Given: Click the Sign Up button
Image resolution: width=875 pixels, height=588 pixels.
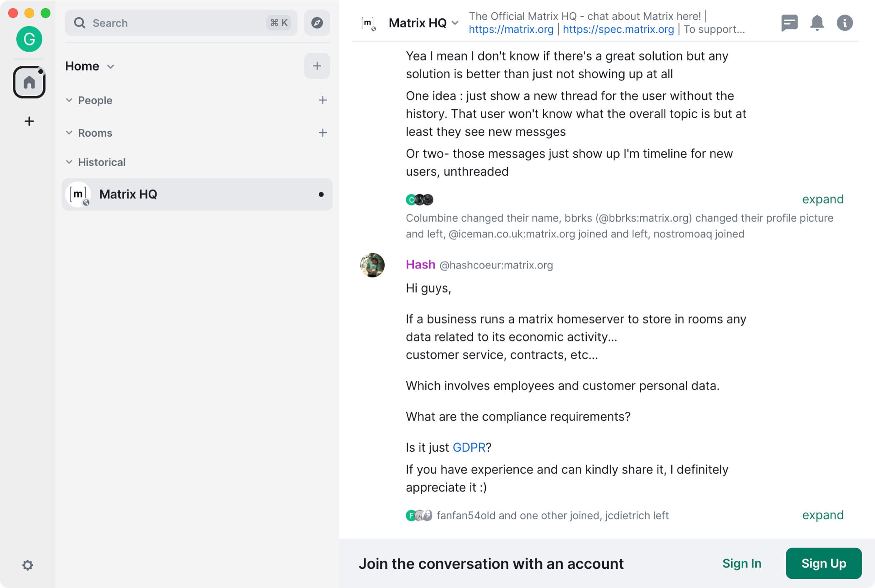Looking at the screenshot, I should (x=823, y=563).
